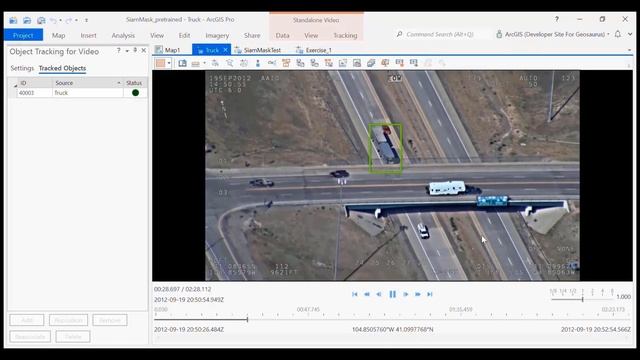Open ArcGIS Pro help question mark in title bar
Viewport: 640px width, 360px height.
coord(557,19)
